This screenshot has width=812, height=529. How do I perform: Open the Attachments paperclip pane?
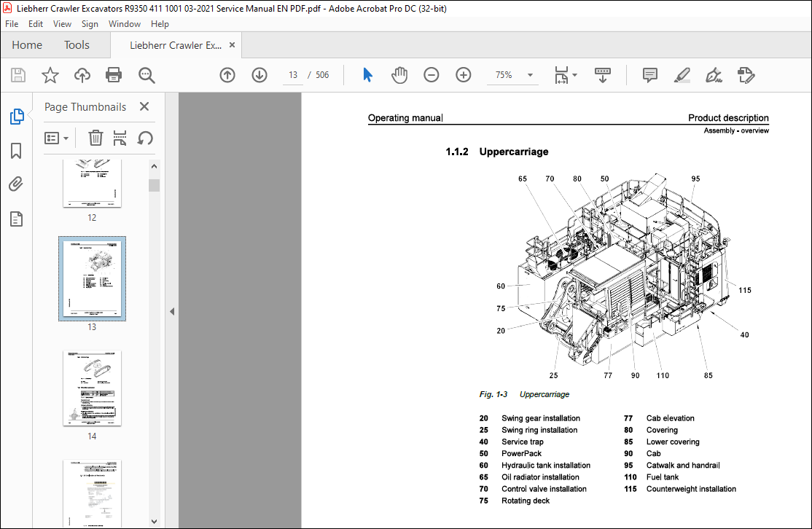click(16, 184)
